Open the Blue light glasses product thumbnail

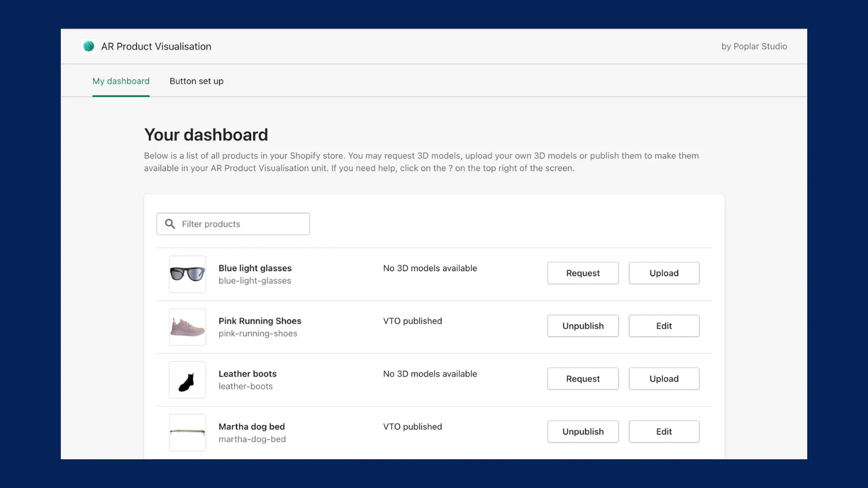(188, 274)
